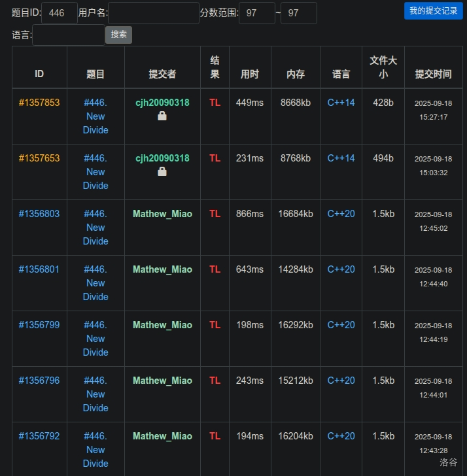The image size is (467, 476).
Task: Open 我的提交记录 my submissions button
Action: (x=433, y=10)
